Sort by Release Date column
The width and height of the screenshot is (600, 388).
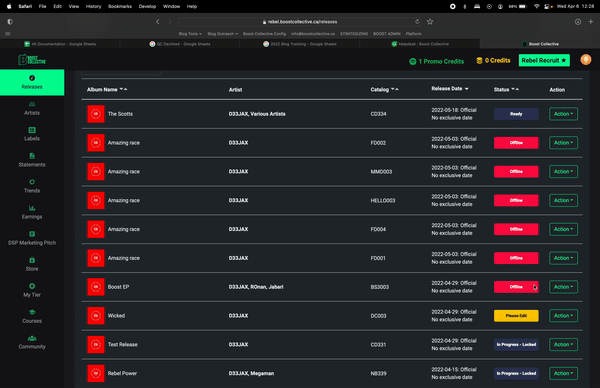coord(450,89)
